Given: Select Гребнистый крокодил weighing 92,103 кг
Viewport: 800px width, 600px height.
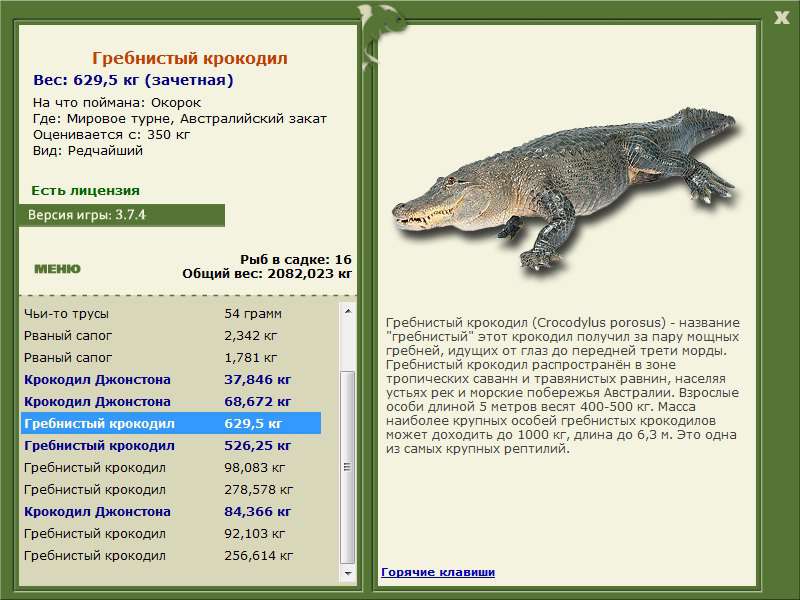Looking at the screenshot, I should 170,533.
